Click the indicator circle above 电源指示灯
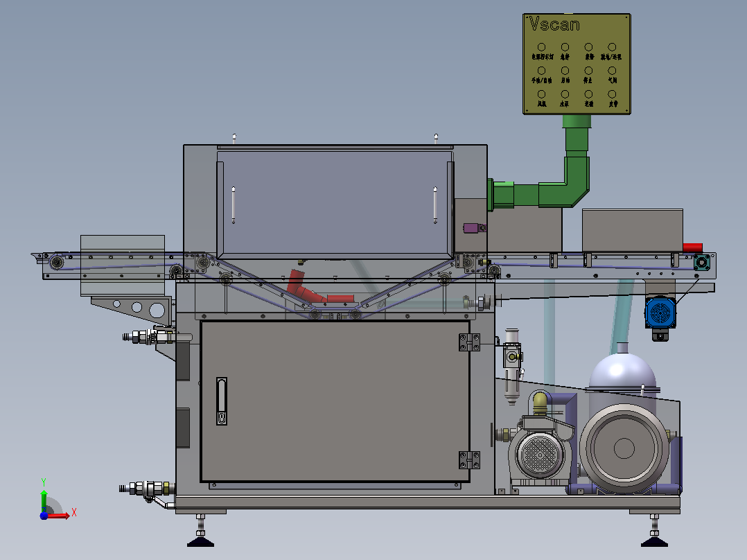Viewport: 747px width, 560px height. coord(542,47)
